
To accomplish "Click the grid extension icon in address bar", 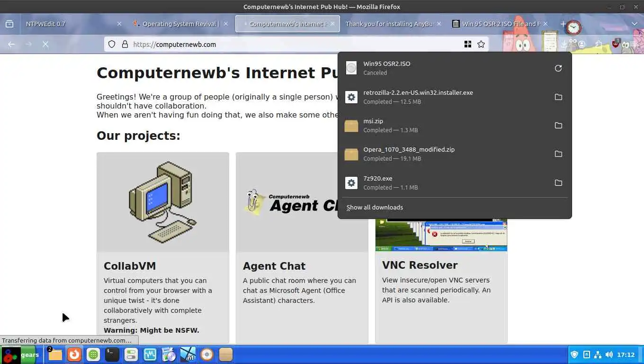I will click(x=468, y=44).
